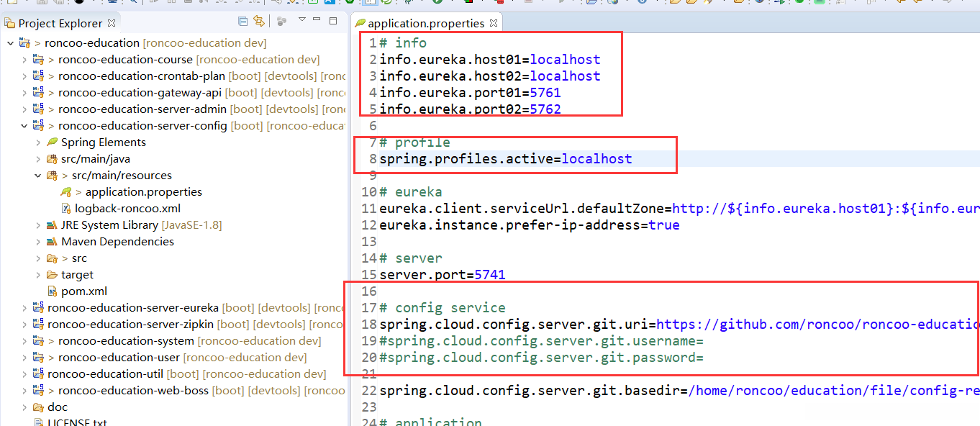Click line info.eureka.host01=localhost
The height and width of the screenshot is (426, 980).
(x=489, y=60)
